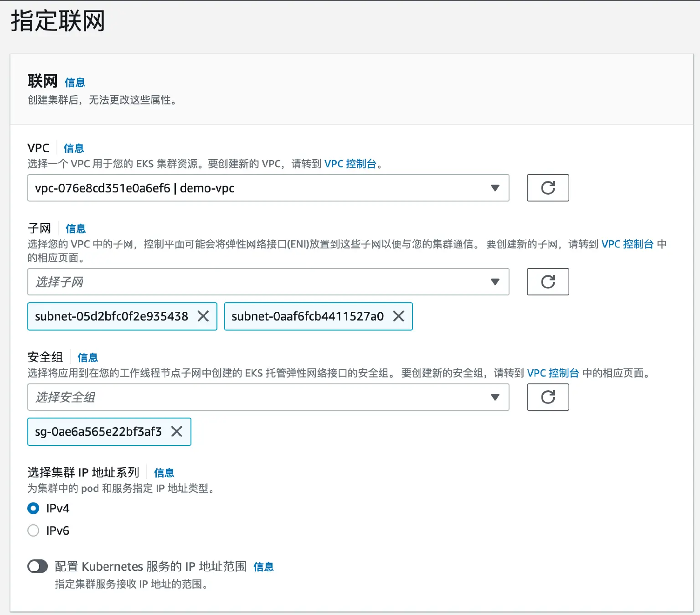Open 信息 link for cluster IP address family

tap(164, 473)
